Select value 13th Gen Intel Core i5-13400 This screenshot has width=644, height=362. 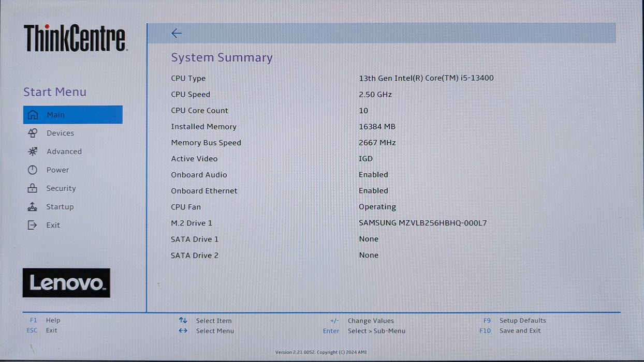426,78
